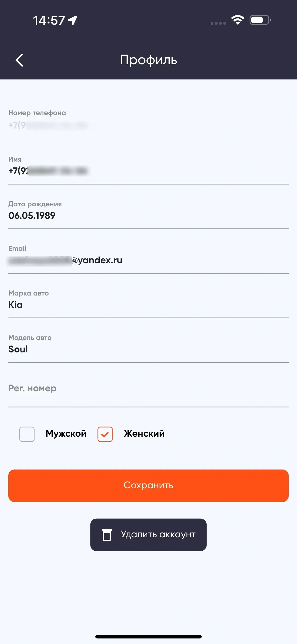Open the Дата рождения field
The image size is (297, 644).
point(148,216)
